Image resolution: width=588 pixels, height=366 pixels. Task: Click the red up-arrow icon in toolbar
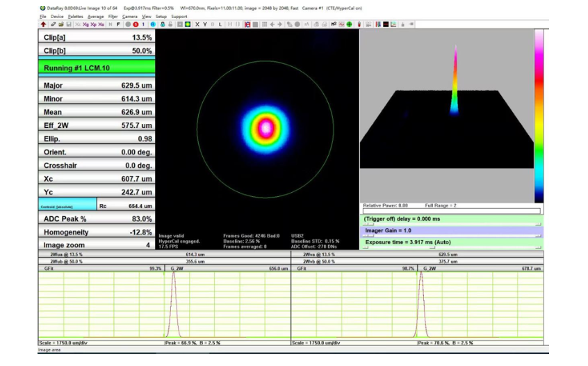tap(43, 24)
